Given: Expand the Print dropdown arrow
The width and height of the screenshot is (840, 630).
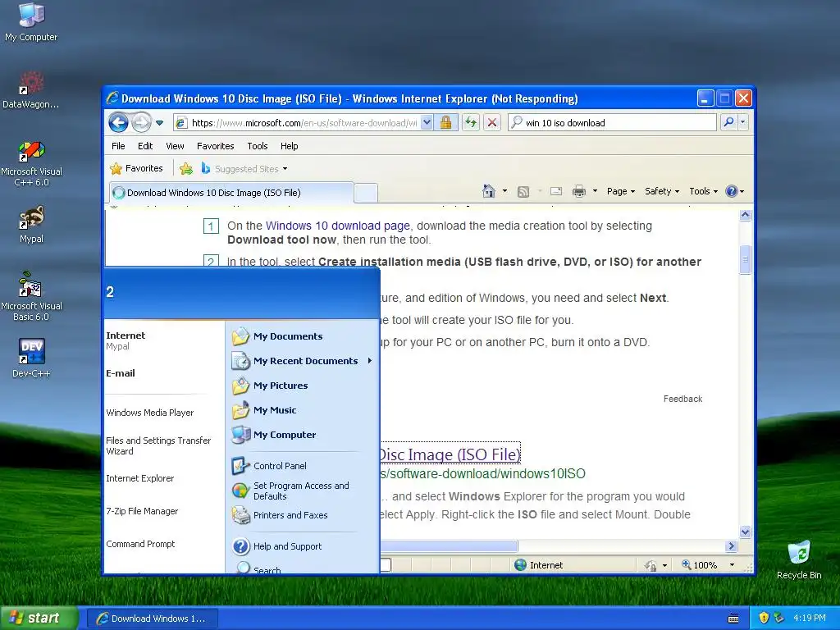Looking at the screenshot, I should (x=595, y=191).
